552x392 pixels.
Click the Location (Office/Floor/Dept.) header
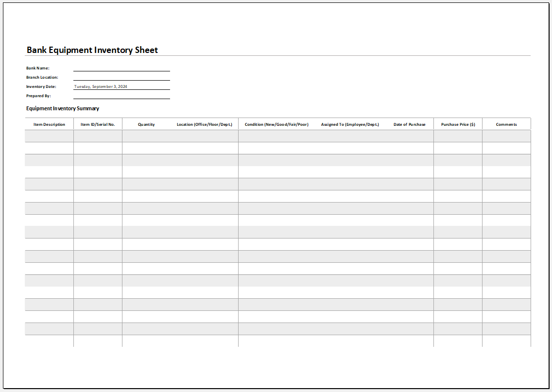tap(205, 124)
